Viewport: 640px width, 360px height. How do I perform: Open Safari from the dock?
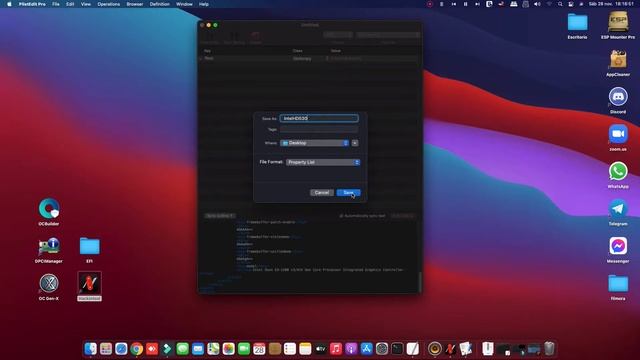pos(121,349)
